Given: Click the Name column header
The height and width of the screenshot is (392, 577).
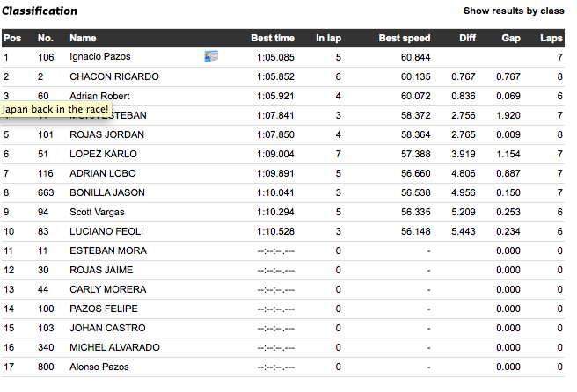Looking at the screenshot, I should [83, 39].
